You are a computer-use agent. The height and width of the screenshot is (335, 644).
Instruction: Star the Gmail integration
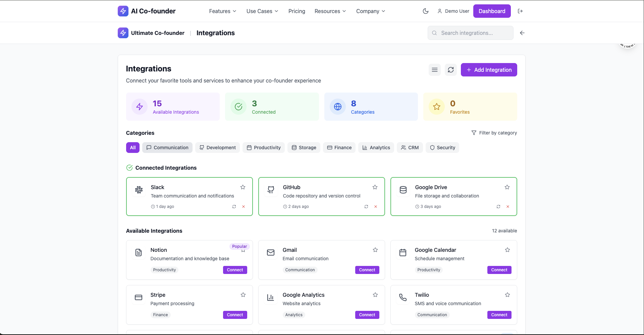click(x=375, y=250)
